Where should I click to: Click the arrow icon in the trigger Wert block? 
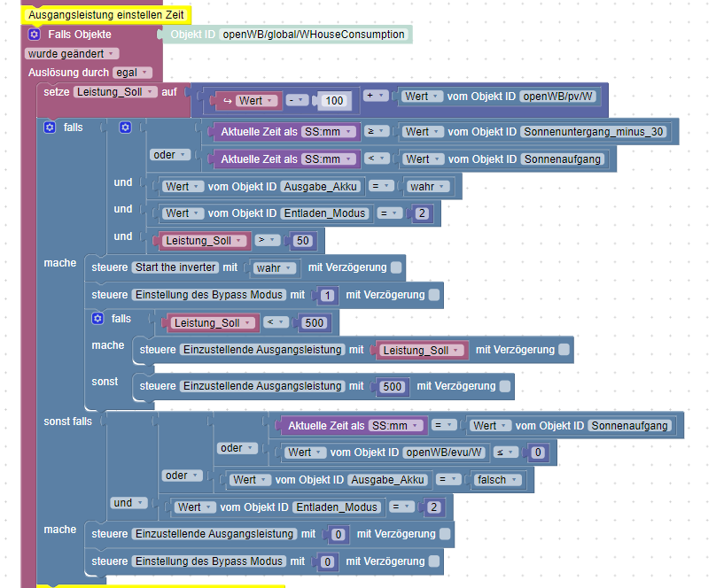(227, 101)
